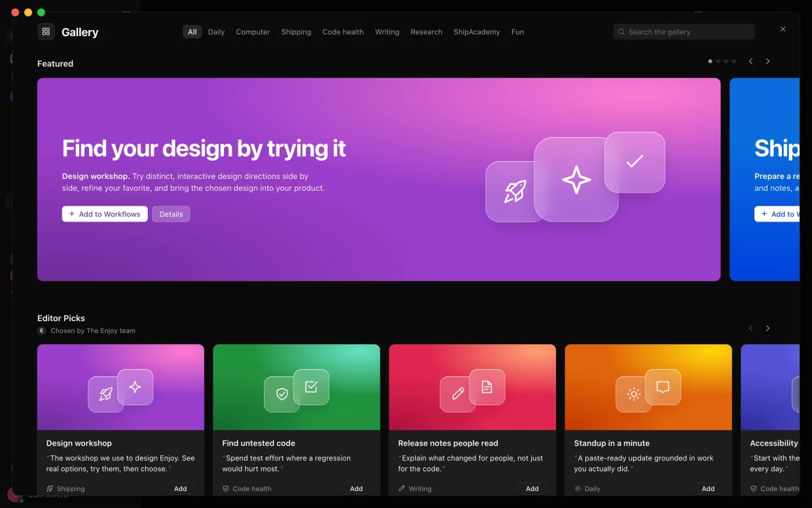Screen dimensions: 812x508
Task: Select third Featured carousel dot
Action: click(x=726, y=61)
